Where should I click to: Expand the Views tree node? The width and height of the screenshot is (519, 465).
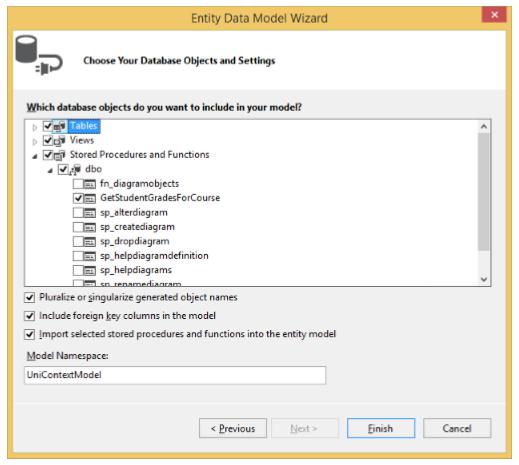click(34, 142)
